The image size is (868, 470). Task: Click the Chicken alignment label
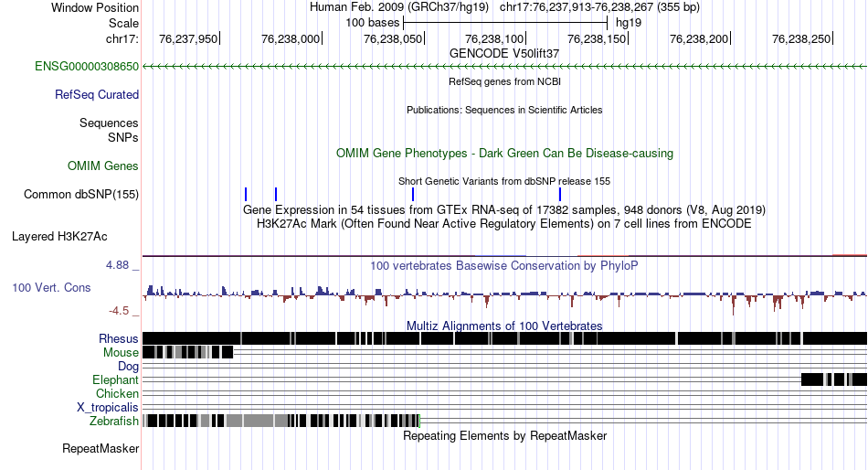click(117, 393)
